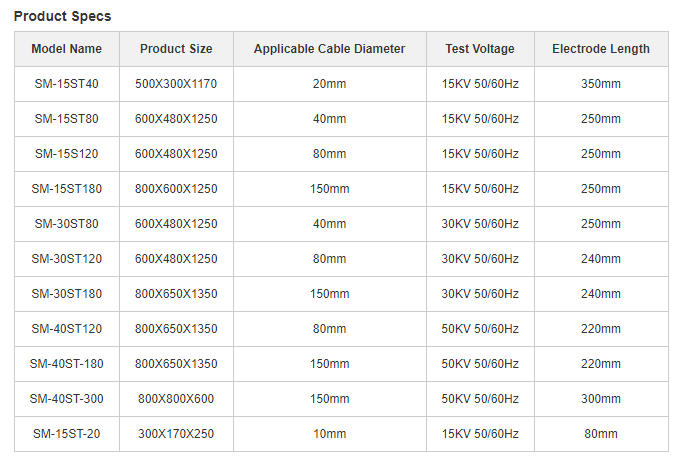Click the Electrode Length column header
The height and width of the screenshot is (460, 682).
tap(601, 49)
